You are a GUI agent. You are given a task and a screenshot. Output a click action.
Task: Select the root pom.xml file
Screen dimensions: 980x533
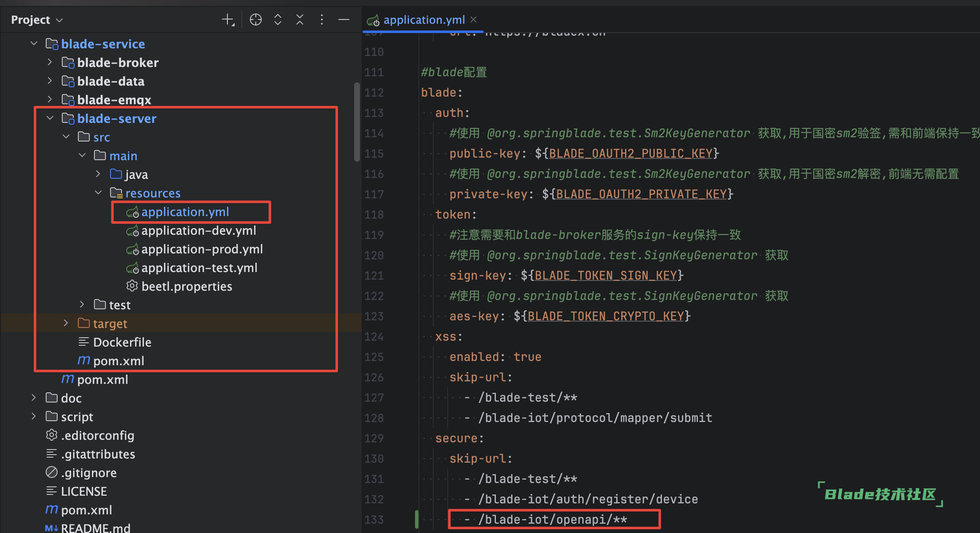[86, 510]
